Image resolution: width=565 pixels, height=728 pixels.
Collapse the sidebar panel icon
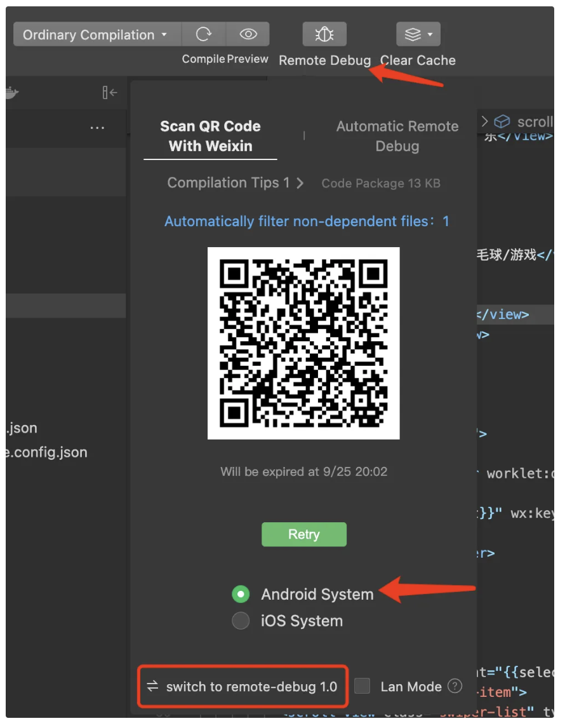click(109, 92)
